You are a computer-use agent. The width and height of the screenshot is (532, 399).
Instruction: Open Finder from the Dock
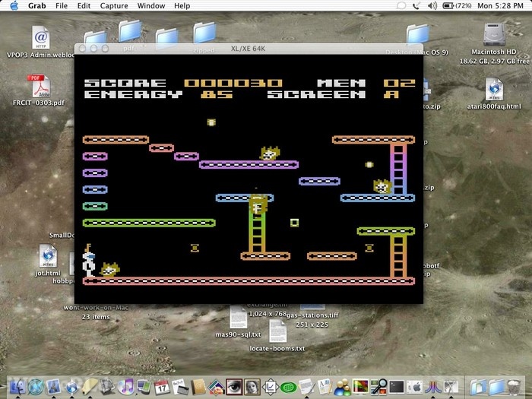click(x=17, y=386)
